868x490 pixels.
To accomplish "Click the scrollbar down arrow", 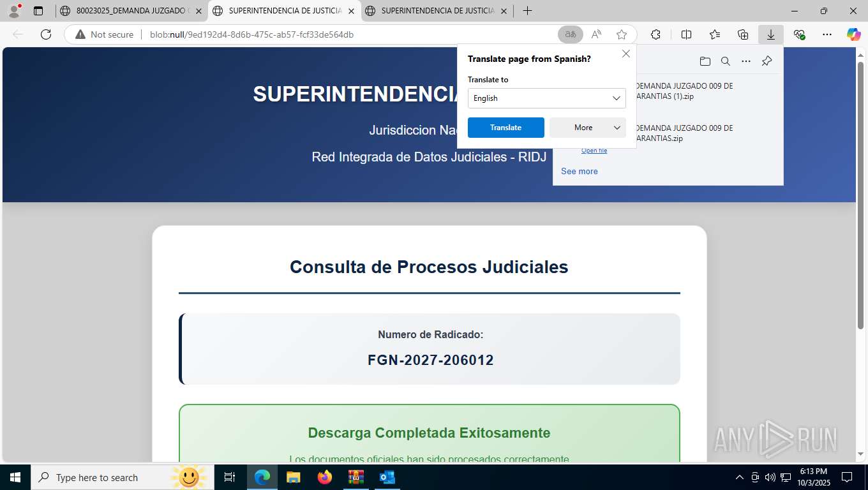I will (x=860, y=454).
